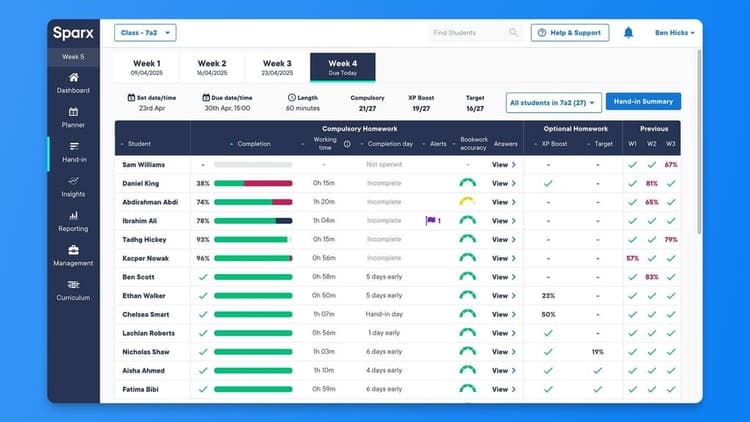Open the All students in 7a2 filter
This screenshot has width=750, height=422.
coord(553,102)
